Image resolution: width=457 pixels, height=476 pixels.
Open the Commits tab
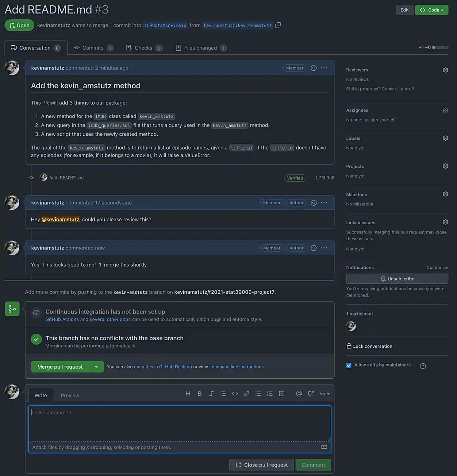click(x=93, y=48)
